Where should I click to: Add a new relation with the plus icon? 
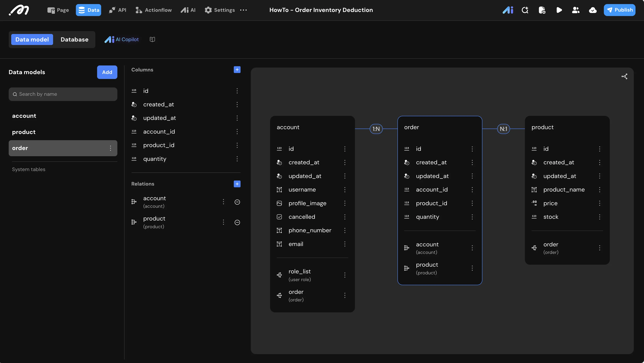click(x=237, y=184)
